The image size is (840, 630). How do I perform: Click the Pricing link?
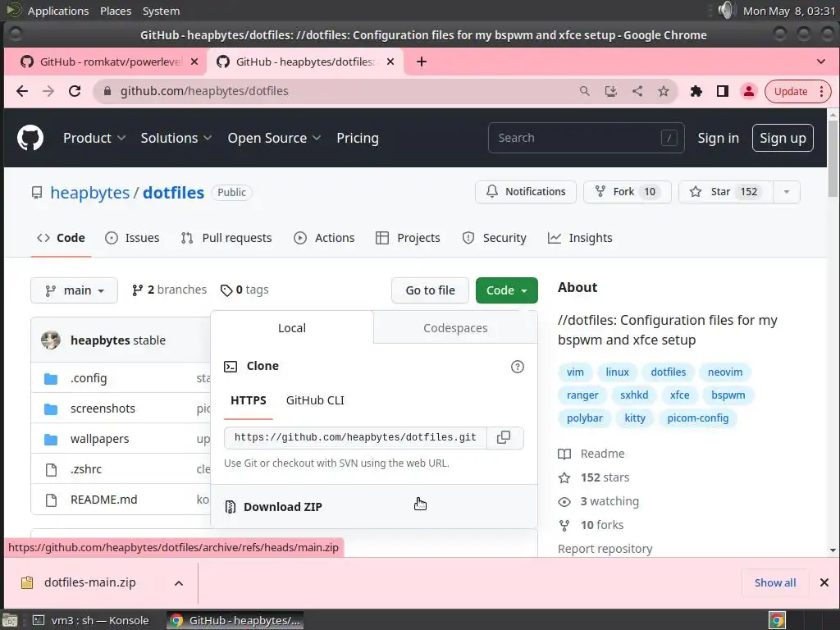pos(358,138)
